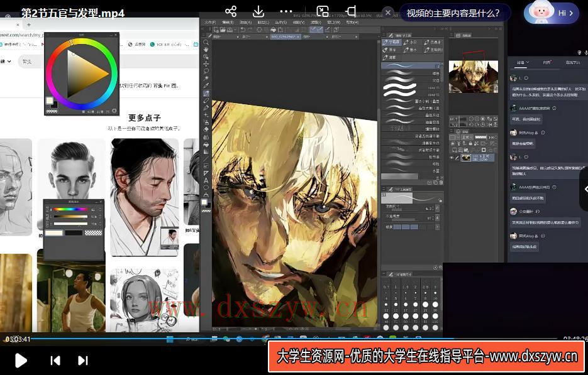Select the Auto Select magic wand tool
The image size is (588, 375).
(x=206, y=79)
